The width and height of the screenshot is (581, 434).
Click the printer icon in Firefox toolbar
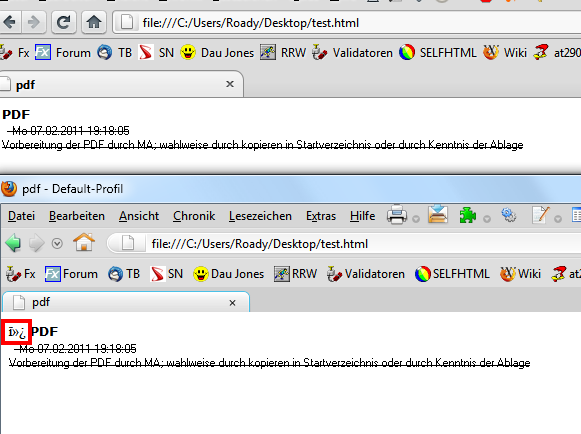pyautogui.click(x=396, y=215)
